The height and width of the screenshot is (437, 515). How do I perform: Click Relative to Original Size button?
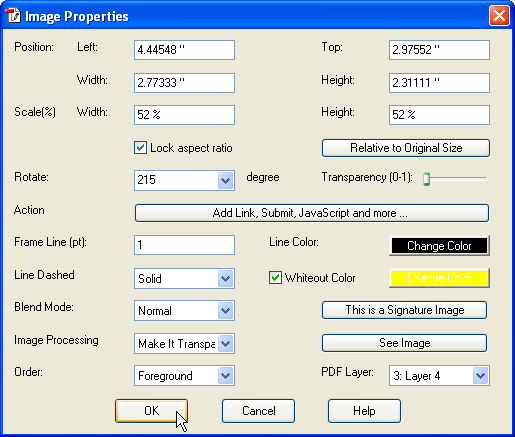406,148
